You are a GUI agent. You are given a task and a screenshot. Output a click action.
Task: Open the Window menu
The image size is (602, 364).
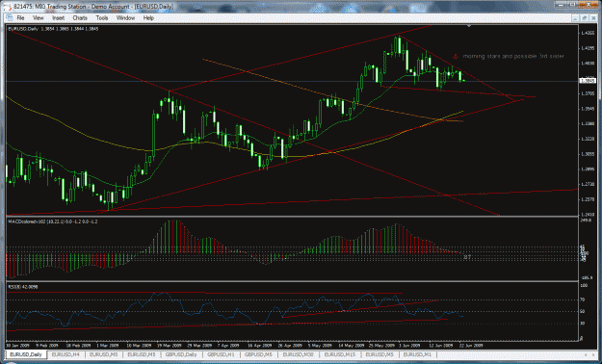pos(125,18)
